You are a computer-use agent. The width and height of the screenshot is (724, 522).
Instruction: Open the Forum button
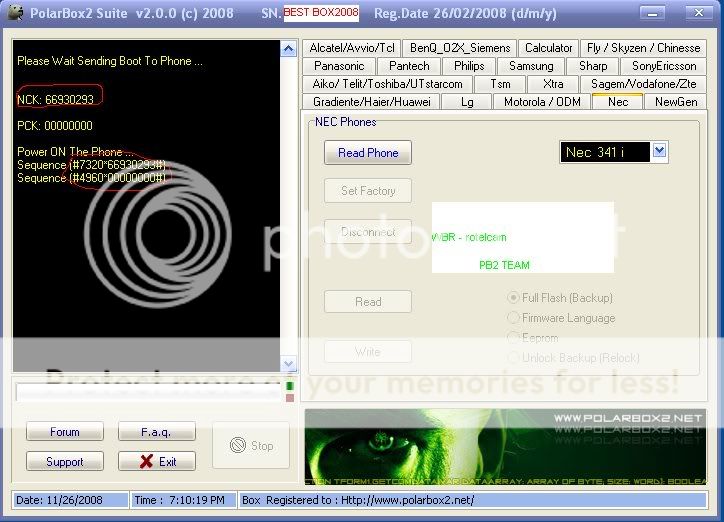point(65,432)
